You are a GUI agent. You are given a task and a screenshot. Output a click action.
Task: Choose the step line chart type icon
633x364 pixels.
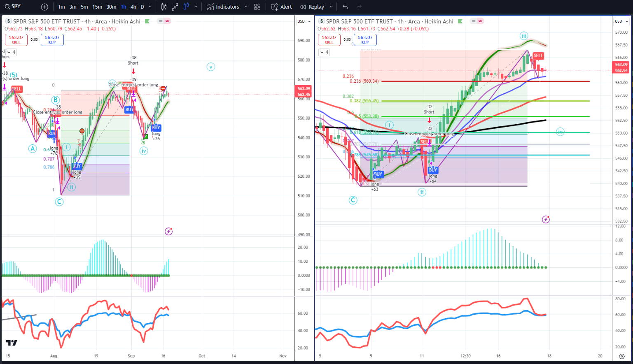[175, 7]
